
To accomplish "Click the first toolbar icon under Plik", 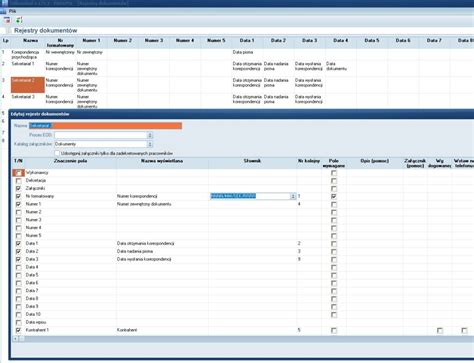I will tap(7, 20).
